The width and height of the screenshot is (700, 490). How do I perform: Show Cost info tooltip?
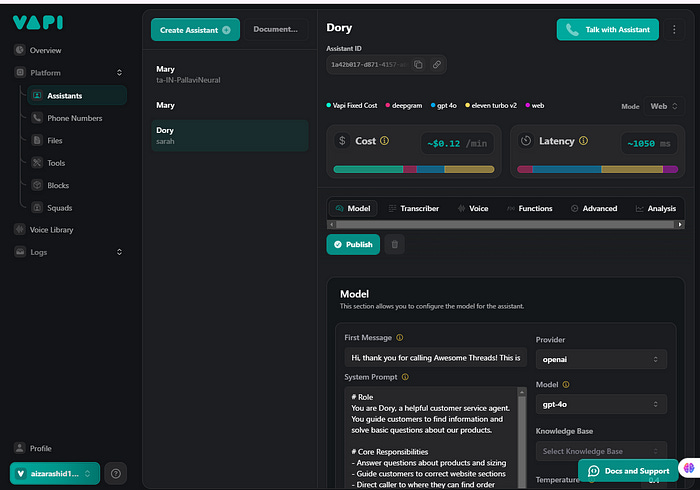click(384, 141)
